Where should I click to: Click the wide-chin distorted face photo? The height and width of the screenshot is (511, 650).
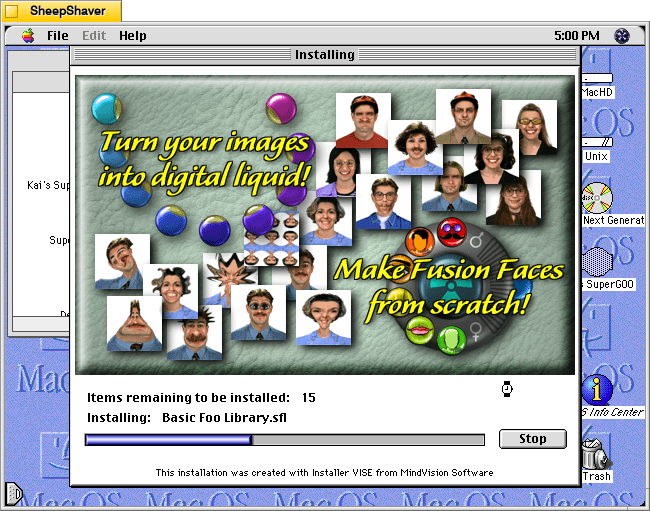tap(134, 323)
